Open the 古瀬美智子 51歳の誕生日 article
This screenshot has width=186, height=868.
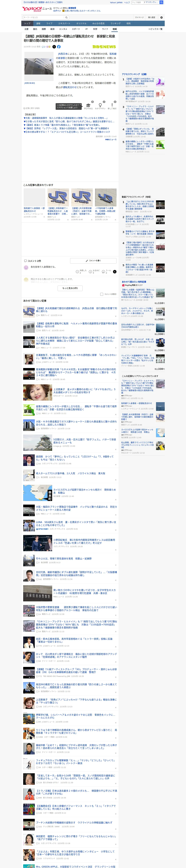point(76,356)
